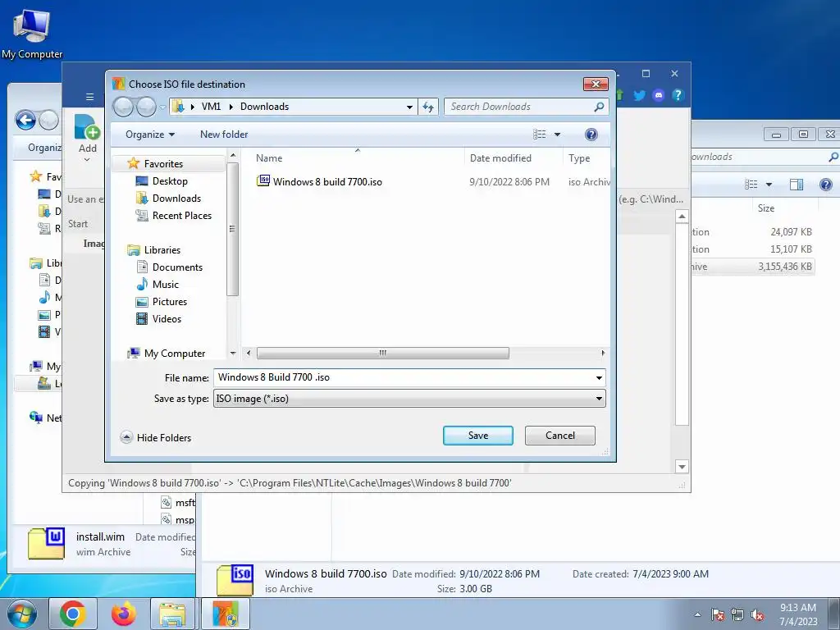Open the address path previous locations dropdown

pos(410,107)
